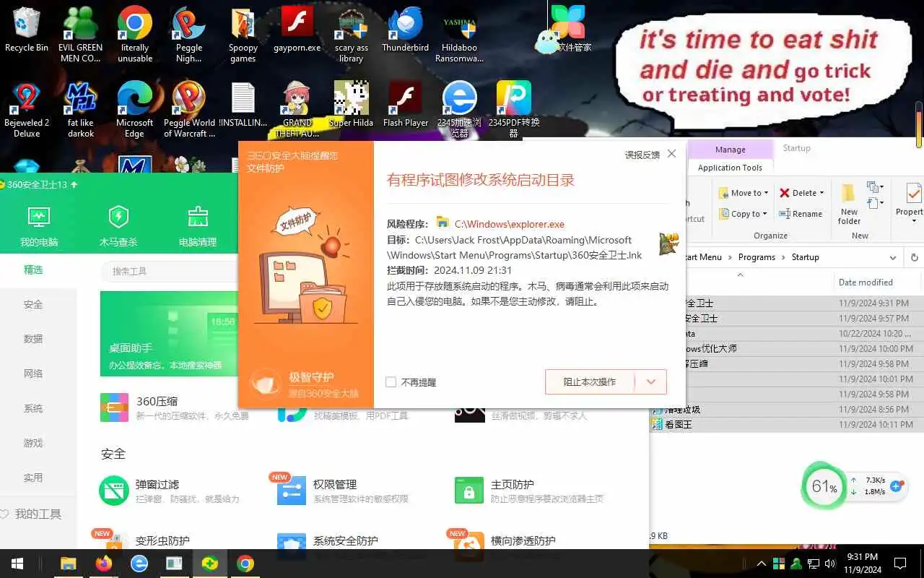
Task: Open the 360压缩 tool icon
Action: (x=114, y=407)
